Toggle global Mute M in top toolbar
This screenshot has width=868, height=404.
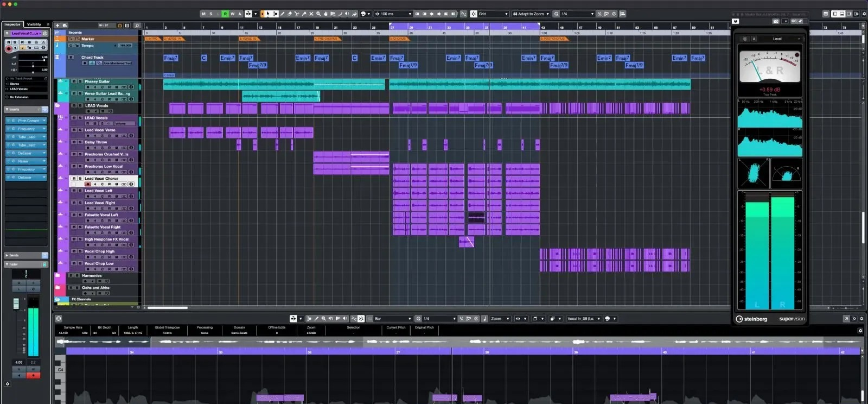[203, 14]
